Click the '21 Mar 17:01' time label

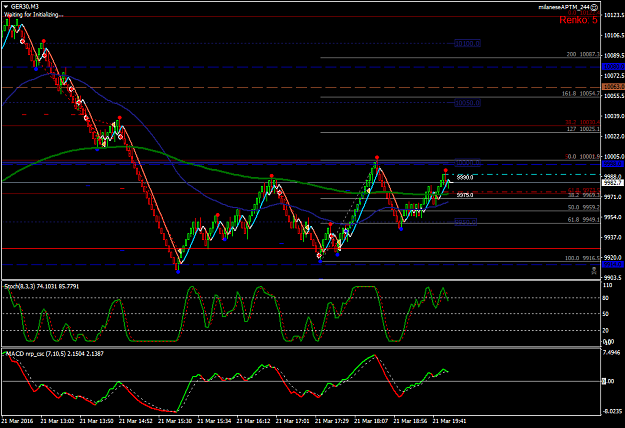(x=293, y=421)
